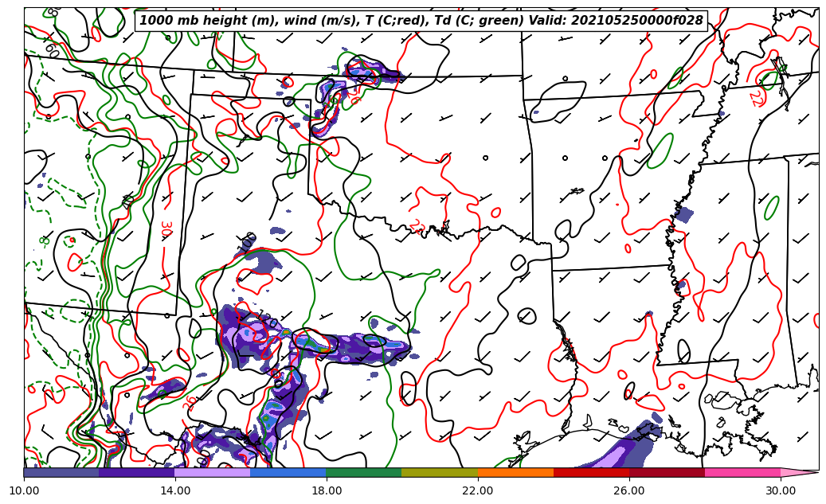Click the bright blue colorbar segment before 18.00
826x504 pixels.
pyautogui.click(x=288, y=473)
